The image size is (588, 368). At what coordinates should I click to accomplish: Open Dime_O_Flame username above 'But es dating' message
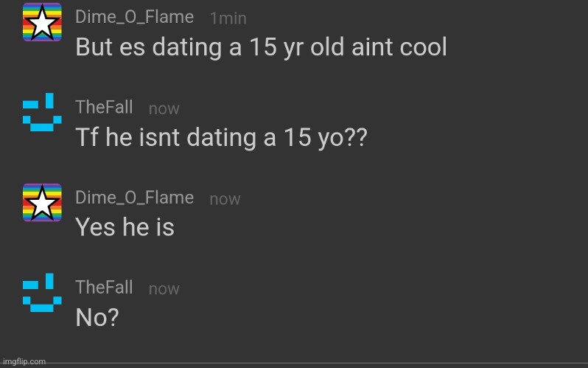point(135,16)
